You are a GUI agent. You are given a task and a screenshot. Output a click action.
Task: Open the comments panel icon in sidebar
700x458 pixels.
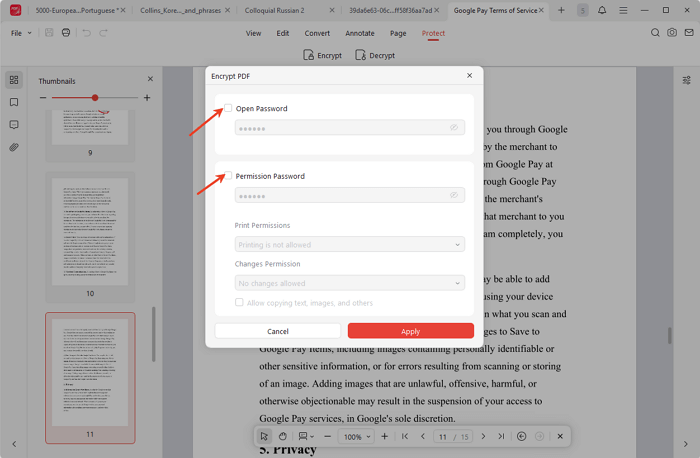(x=14, y=125)
